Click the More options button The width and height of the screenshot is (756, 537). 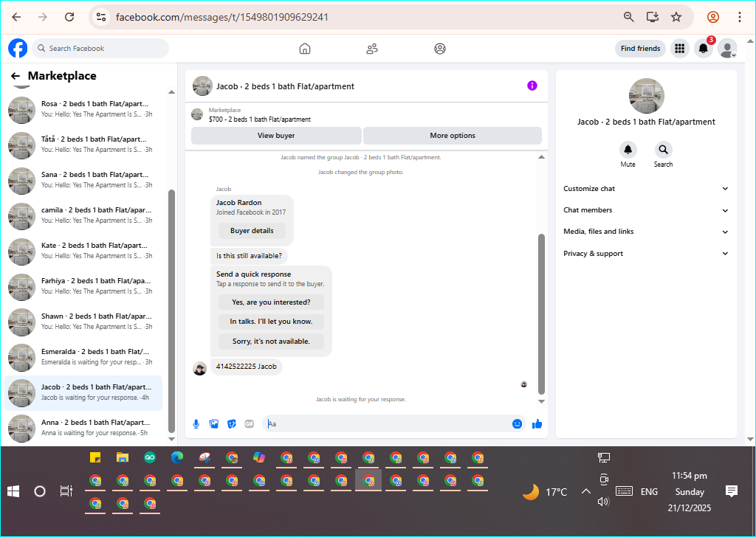pyautogui.click(x=453, y=136)
